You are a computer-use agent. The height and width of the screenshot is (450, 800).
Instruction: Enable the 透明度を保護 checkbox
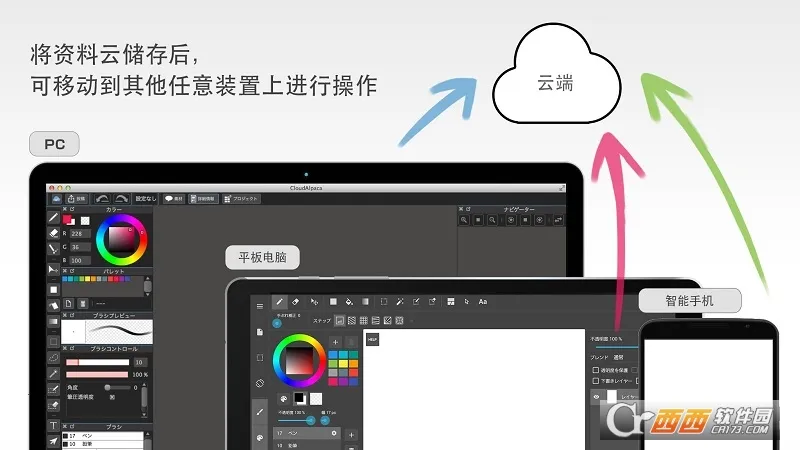[594, 369]
